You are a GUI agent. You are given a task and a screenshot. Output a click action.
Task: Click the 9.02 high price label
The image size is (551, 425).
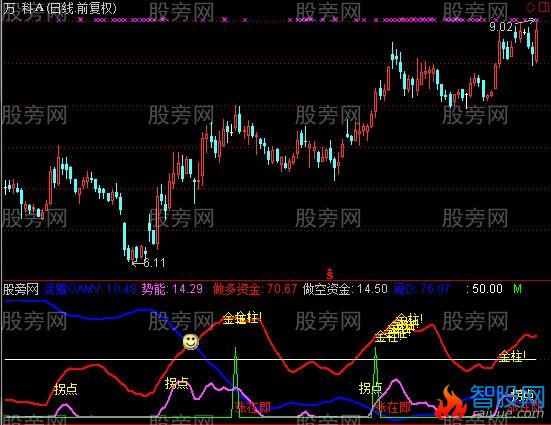pyautogui.click(x=501, y=27)
